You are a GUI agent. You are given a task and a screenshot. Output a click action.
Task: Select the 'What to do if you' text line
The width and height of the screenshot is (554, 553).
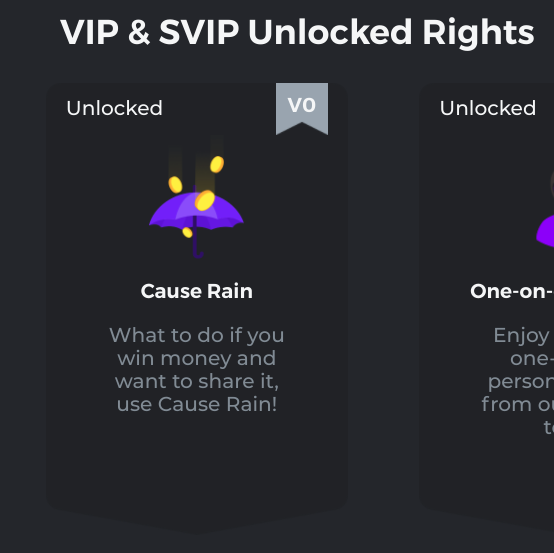click(196, 335)
